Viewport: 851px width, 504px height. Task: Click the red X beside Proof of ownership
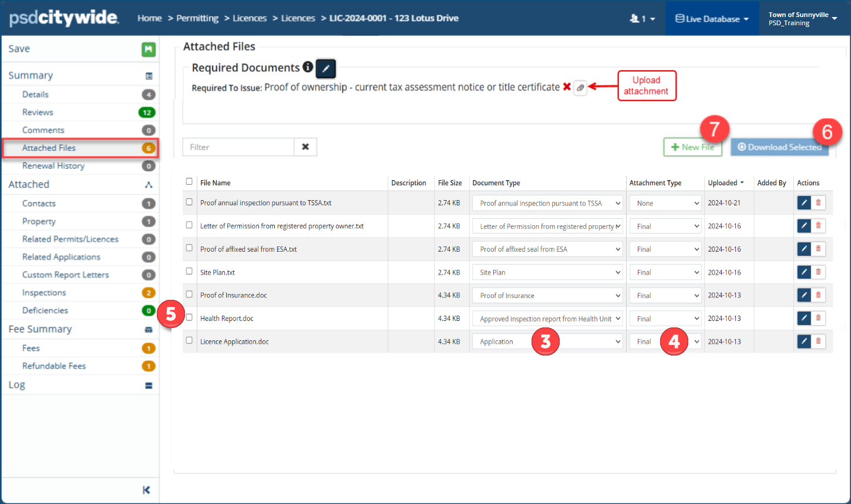(x=567, y=87)
